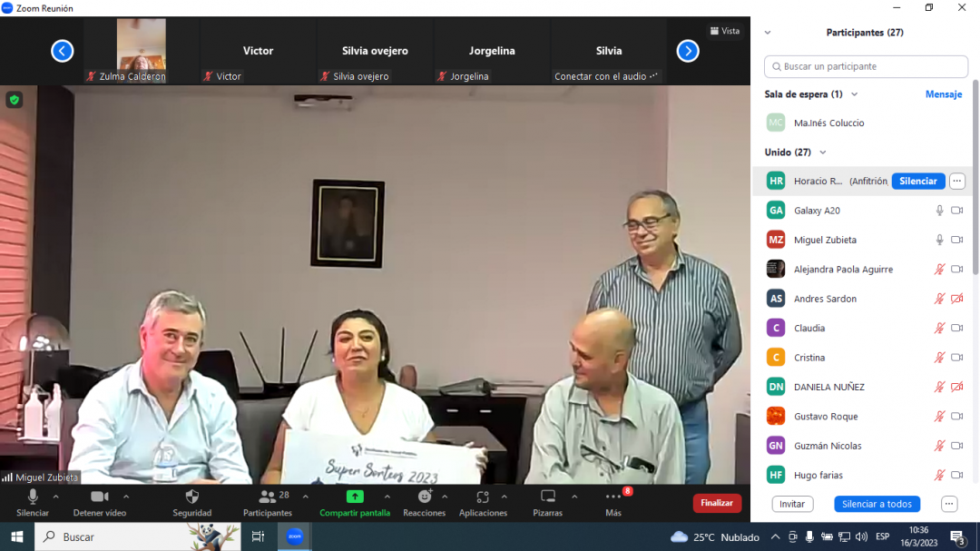Click the green Compartir pantalla icon
This screenshot has height=551, width=980.
[355, 497]
